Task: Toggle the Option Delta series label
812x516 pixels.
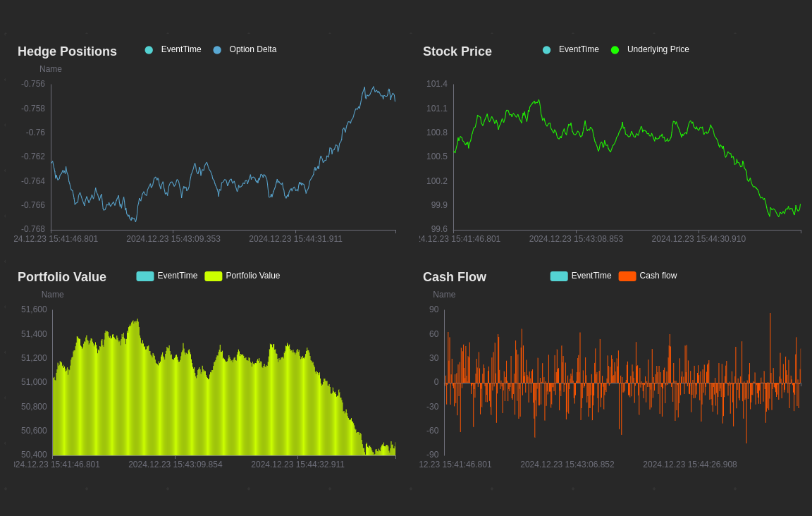Action: [x=252, y=49]
